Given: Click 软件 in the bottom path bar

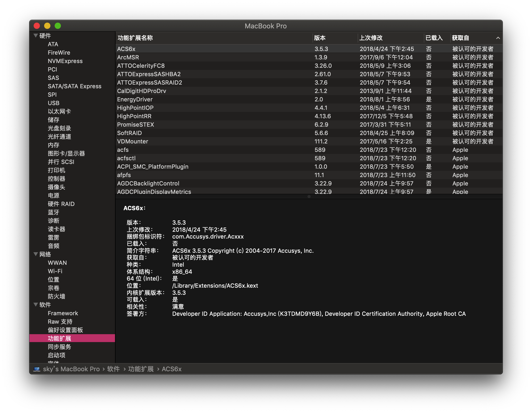Looking at the screenshot, I should point(113,369).
